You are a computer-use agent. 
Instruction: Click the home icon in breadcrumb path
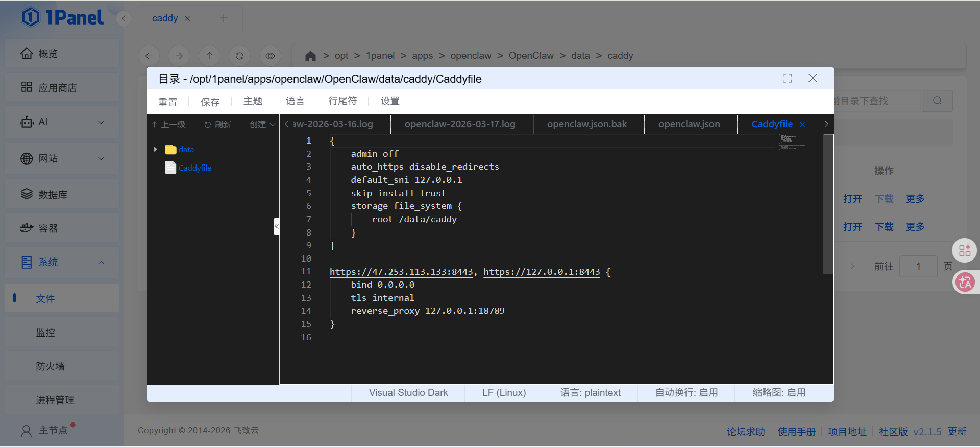point(310,56)
